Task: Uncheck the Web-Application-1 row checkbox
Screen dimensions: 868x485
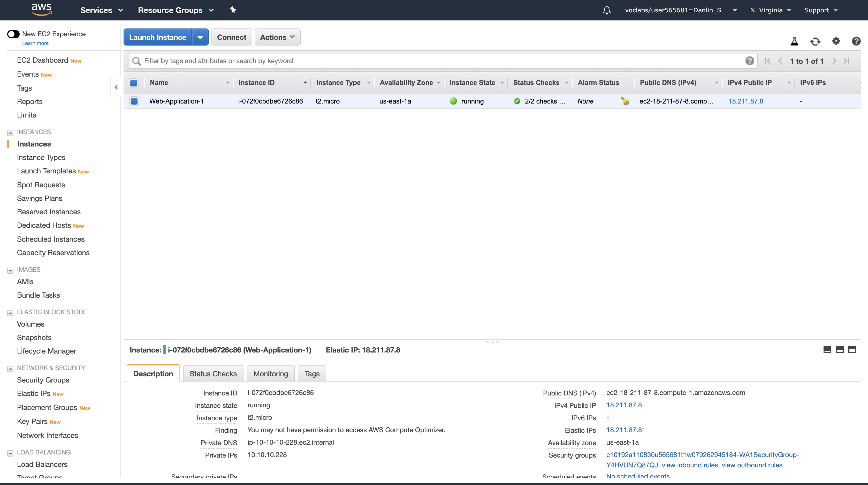Action: tap(134, 101)
